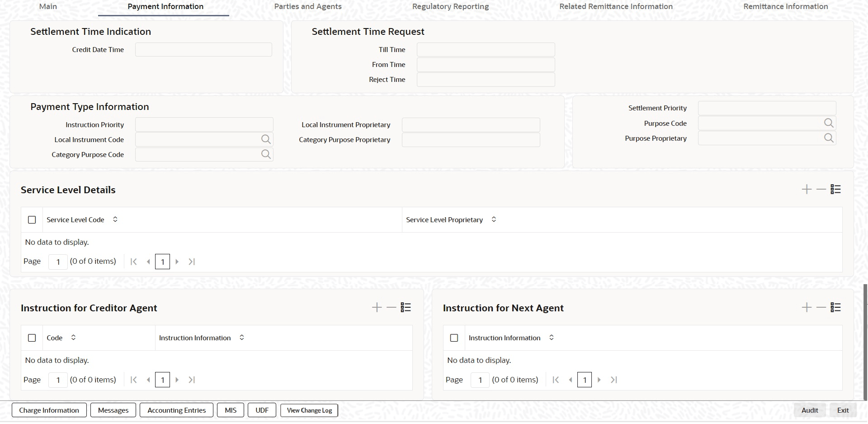Add row to Instruction for Creditor Agent

377,308
